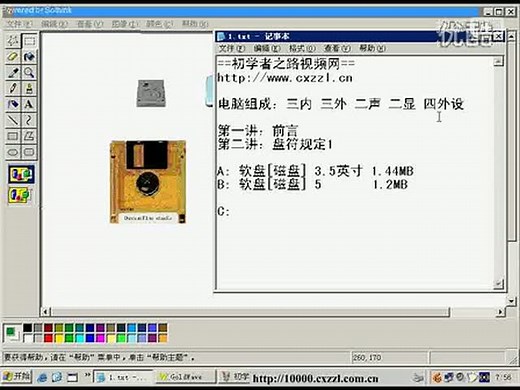520x390 pixels.
Task: Select the Free-Form Select tool in Paint
Action: pos(13,41)
